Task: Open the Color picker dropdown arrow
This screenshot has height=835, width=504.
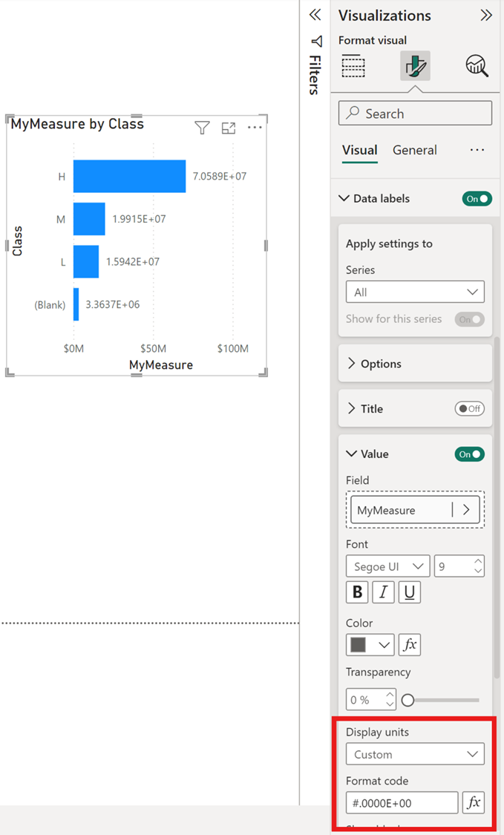Action: coord(384,645)
